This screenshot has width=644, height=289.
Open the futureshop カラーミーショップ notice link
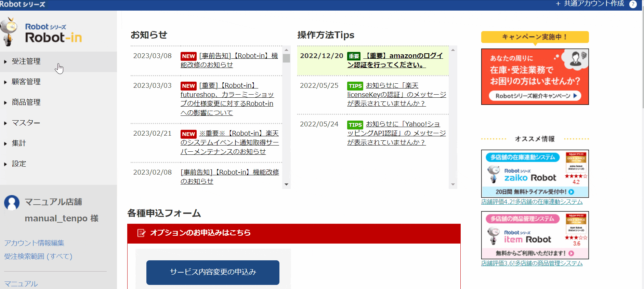click(x=227, y=99)
